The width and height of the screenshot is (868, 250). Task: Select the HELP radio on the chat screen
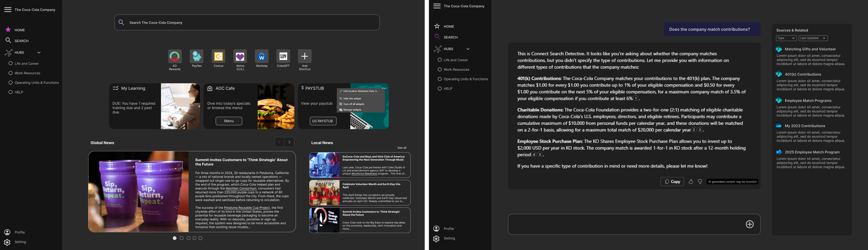click(x=440, y=88)
